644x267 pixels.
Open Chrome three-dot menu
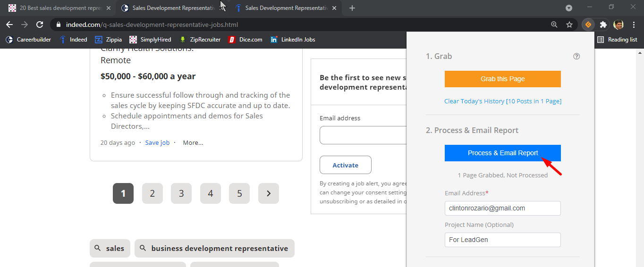tap(634, 25)
